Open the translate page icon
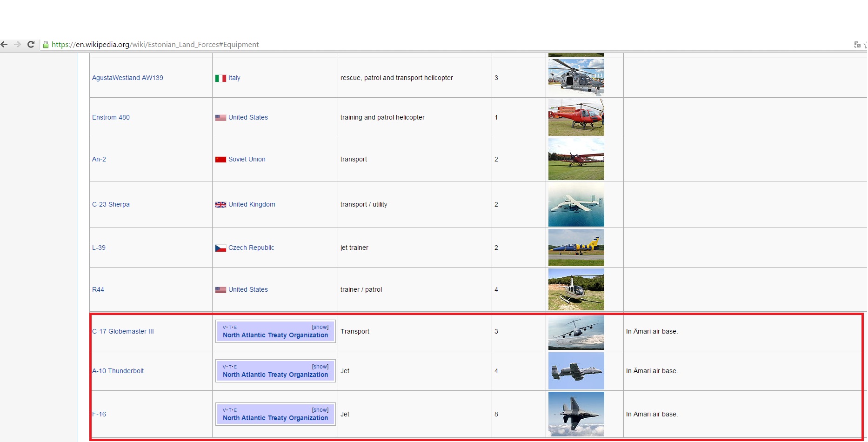This screenshot has width=868, height=442. click(x=857, y=45)
